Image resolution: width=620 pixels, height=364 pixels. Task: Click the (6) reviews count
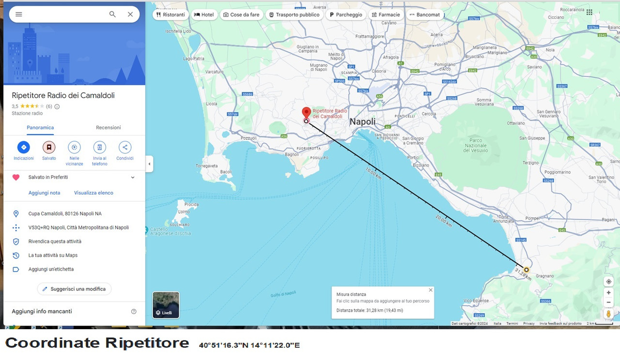point(49,106)
